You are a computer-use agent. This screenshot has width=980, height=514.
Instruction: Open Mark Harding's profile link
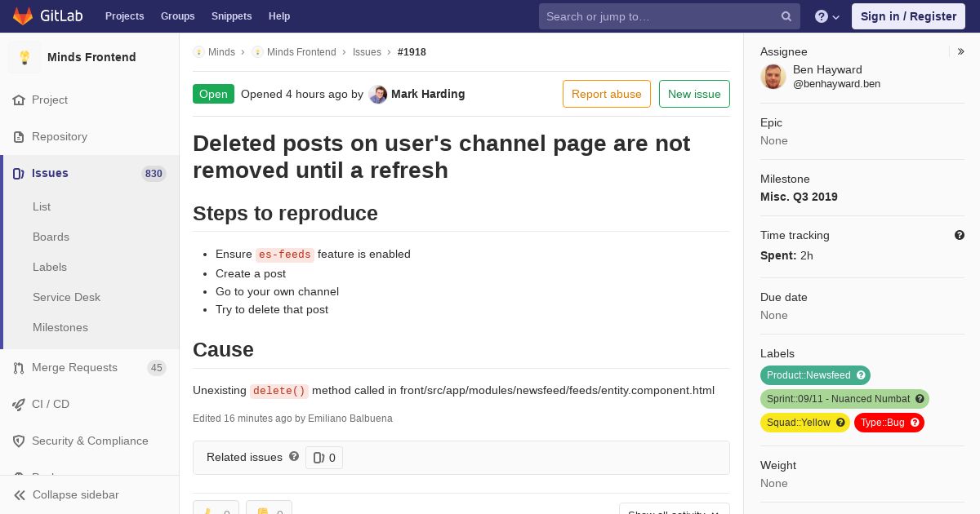428,94
